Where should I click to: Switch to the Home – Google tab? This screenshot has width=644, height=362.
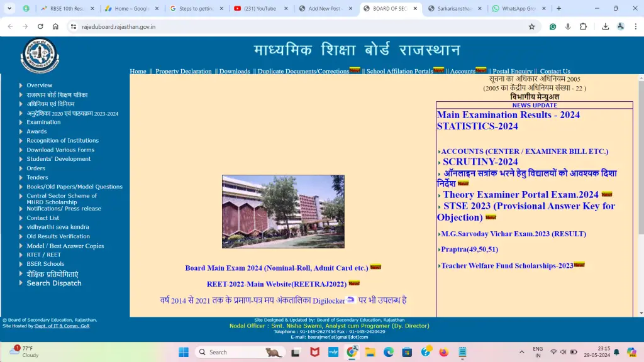pyautogui.click(x=131, y=8)
